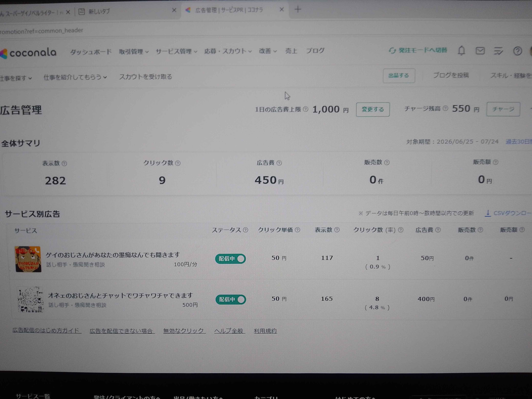Click help icon beside クリック単価 column header
Viewport: 532px width, 399px height.
(297, 230)
